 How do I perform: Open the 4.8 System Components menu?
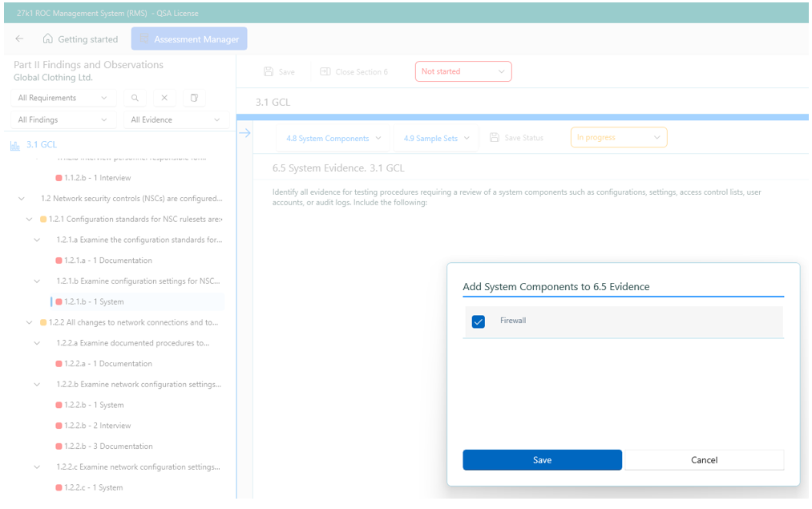[333, 138]
